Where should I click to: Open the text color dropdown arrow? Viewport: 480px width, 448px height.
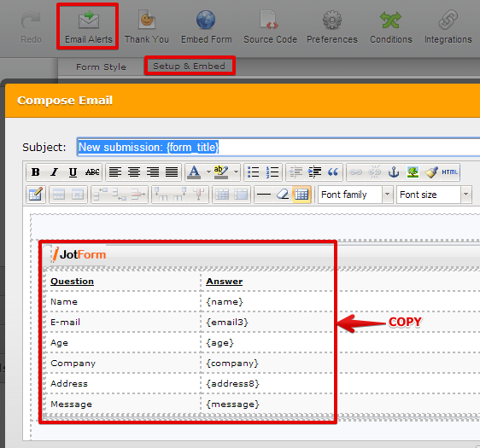208,172
